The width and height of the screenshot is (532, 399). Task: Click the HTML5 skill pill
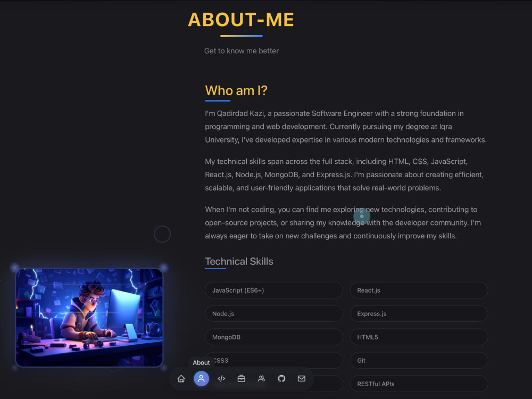click(x=419, y=337)
